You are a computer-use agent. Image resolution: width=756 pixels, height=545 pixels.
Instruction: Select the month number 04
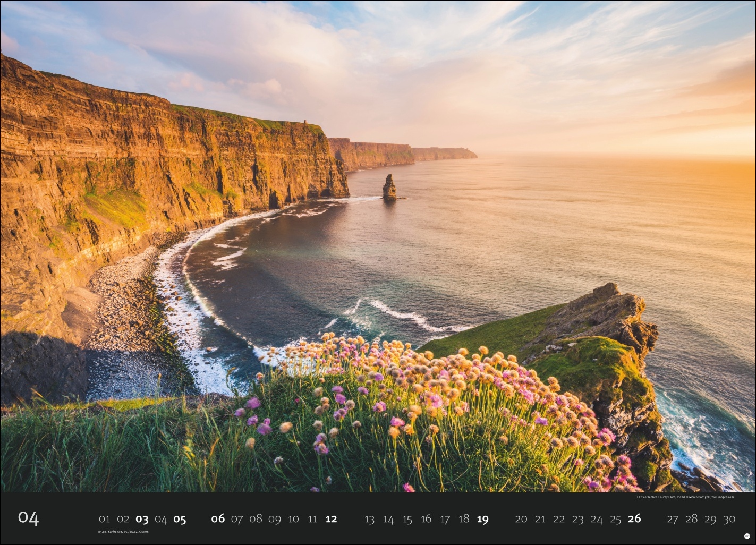(28, 518)
